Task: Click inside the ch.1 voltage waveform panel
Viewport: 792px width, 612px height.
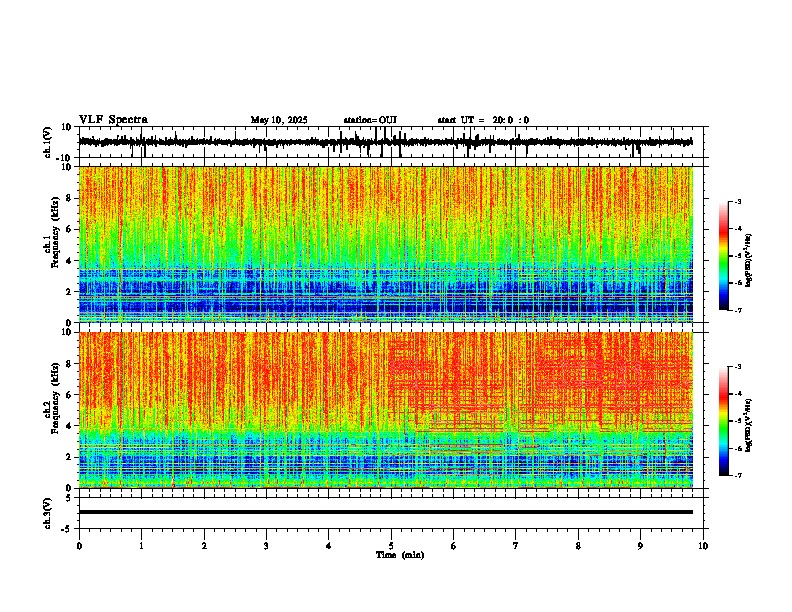Action: (x=393, y=142)
